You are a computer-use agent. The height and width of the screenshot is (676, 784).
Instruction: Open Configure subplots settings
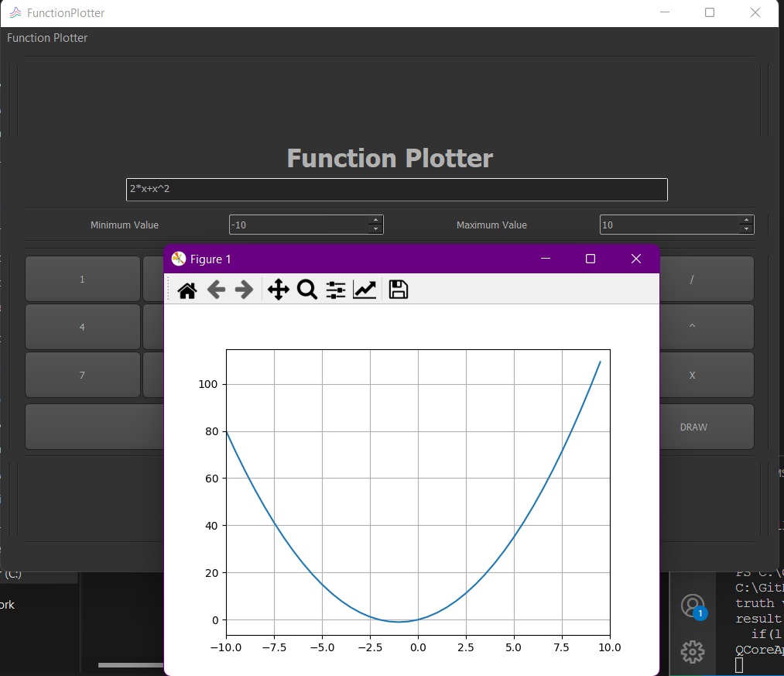pos(335,290)
